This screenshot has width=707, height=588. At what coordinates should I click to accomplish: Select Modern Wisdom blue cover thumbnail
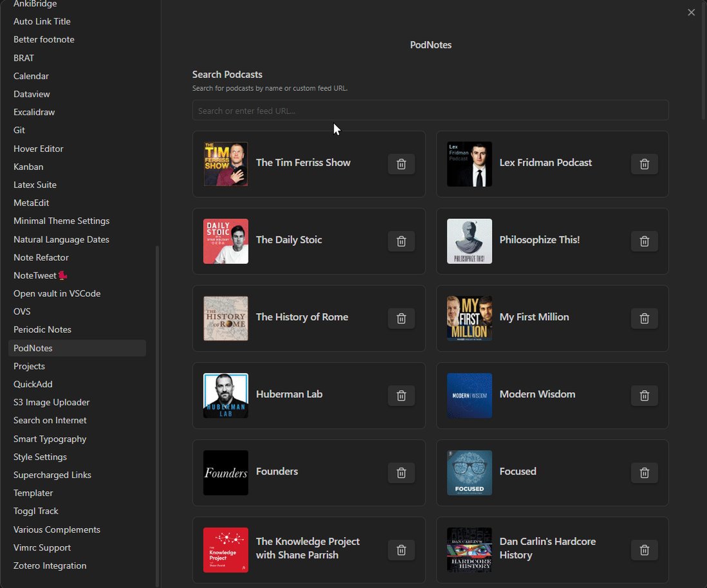(469, 395)
